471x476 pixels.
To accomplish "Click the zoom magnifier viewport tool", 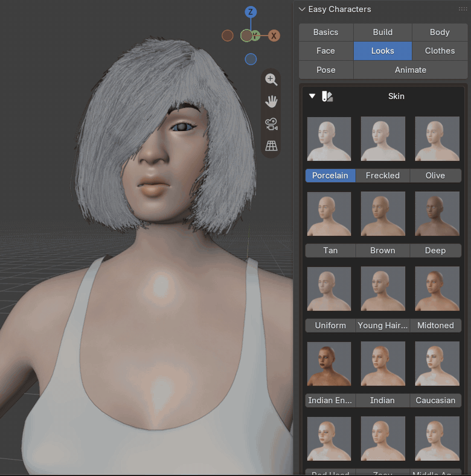I will [x=271, y=80].
